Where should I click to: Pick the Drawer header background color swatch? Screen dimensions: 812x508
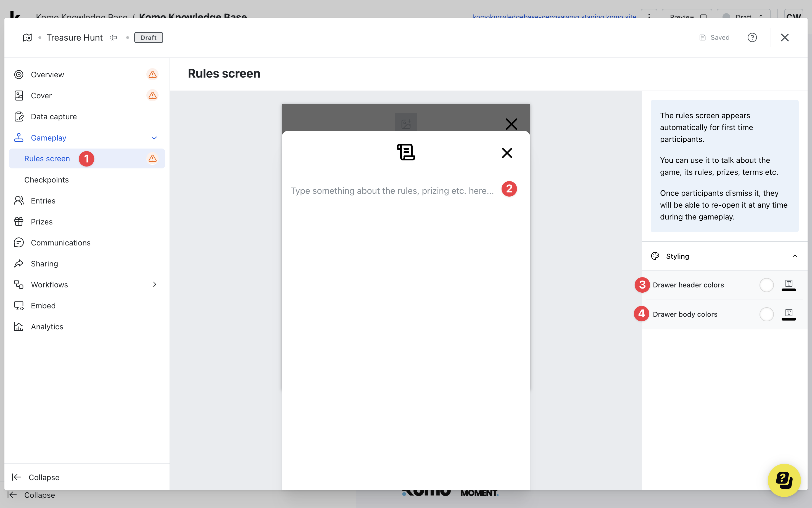point(766,285)
